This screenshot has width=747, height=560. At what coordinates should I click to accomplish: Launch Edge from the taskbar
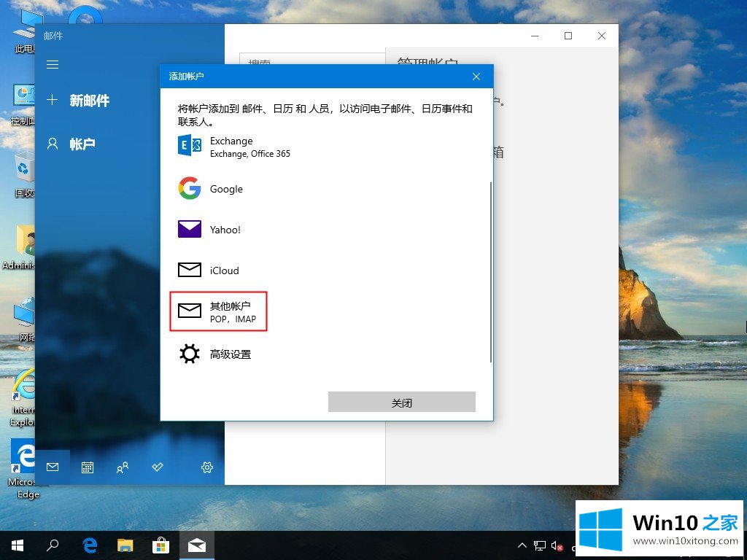[x=90, y=545]
